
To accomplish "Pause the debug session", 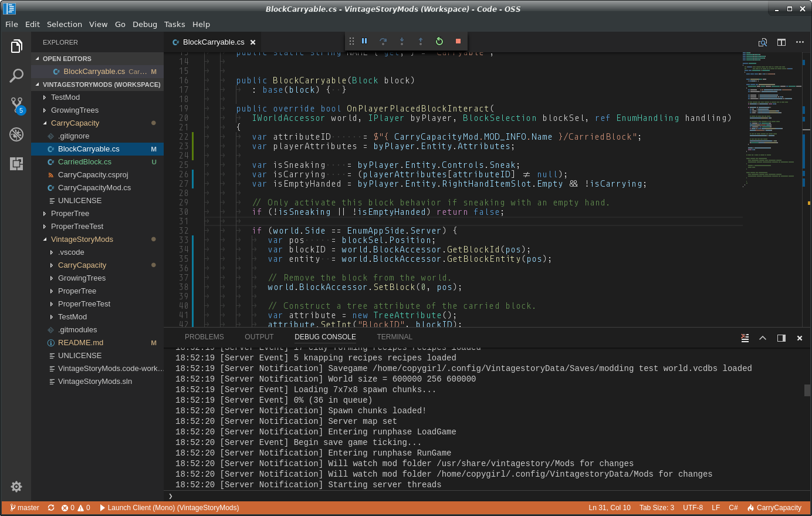I will click(364, 41).
